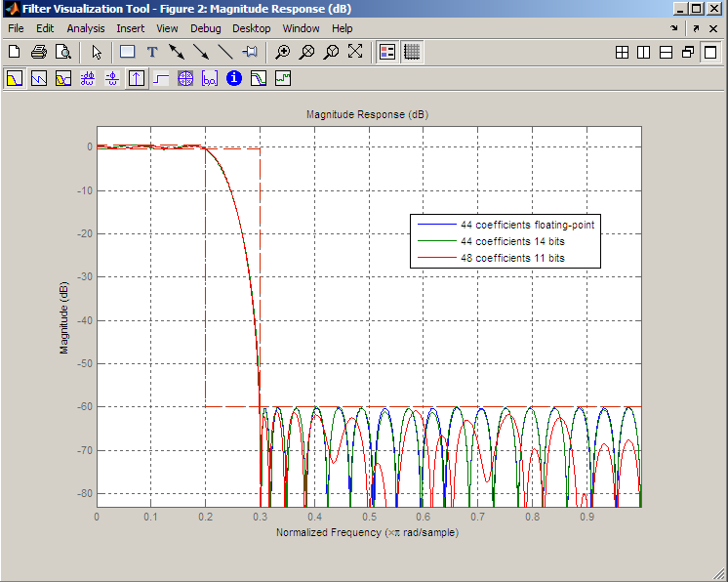Display the Impulse Response plot
The height and width of the screenshot is (582, 728).
[137, 78]
